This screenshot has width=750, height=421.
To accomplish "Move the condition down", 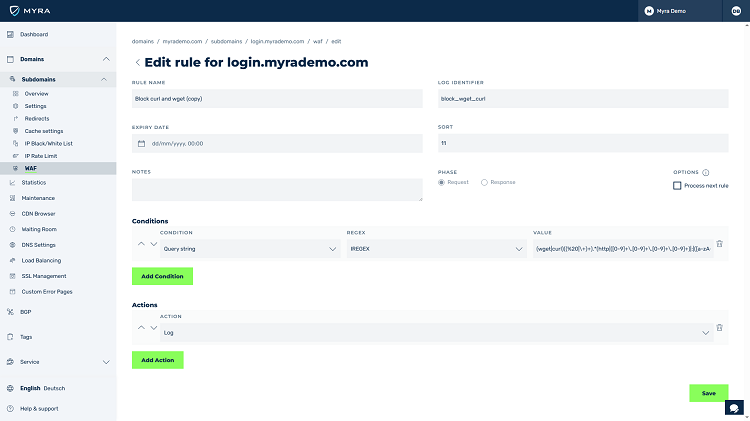I will [154, 244].
